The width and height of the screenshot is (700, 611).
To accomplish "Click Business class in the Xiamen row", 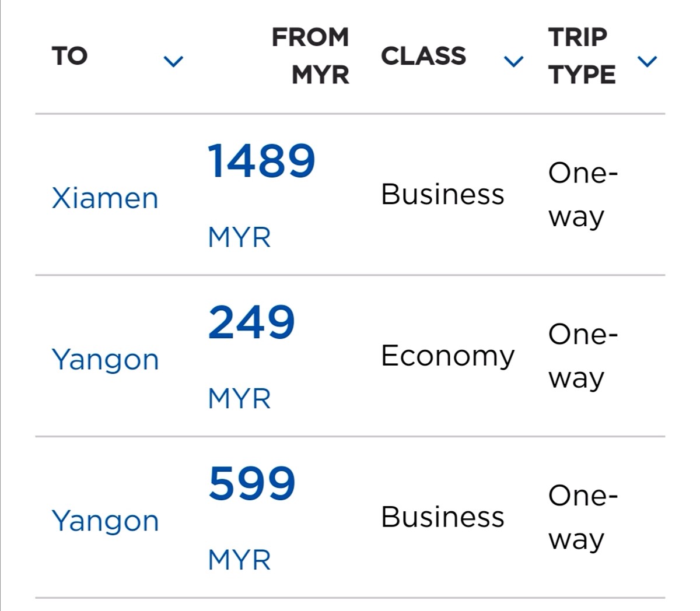I will pyautogui.click(x=443, y=194).
